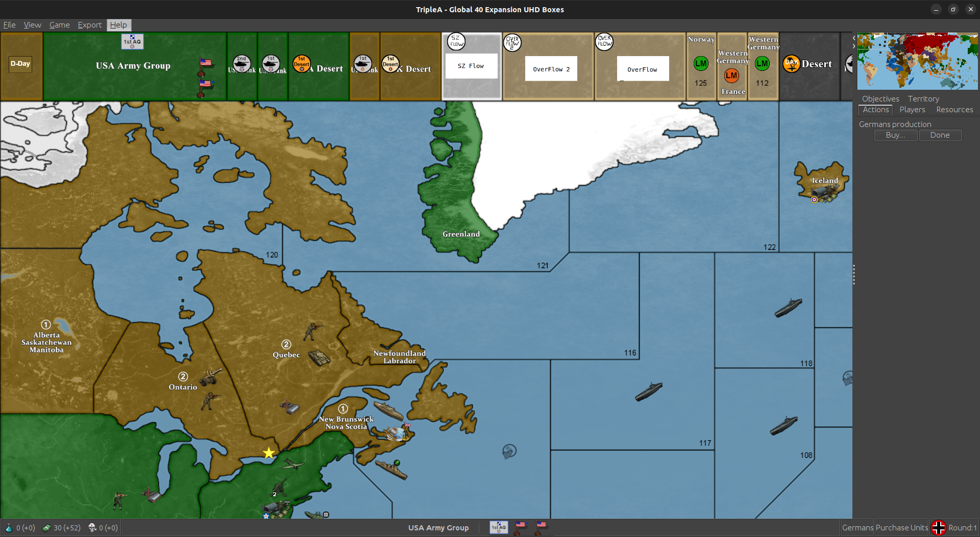Click the 2nd US tank unit token
Viewport: 980px width, 537px height.
click(x=241, y=64)
